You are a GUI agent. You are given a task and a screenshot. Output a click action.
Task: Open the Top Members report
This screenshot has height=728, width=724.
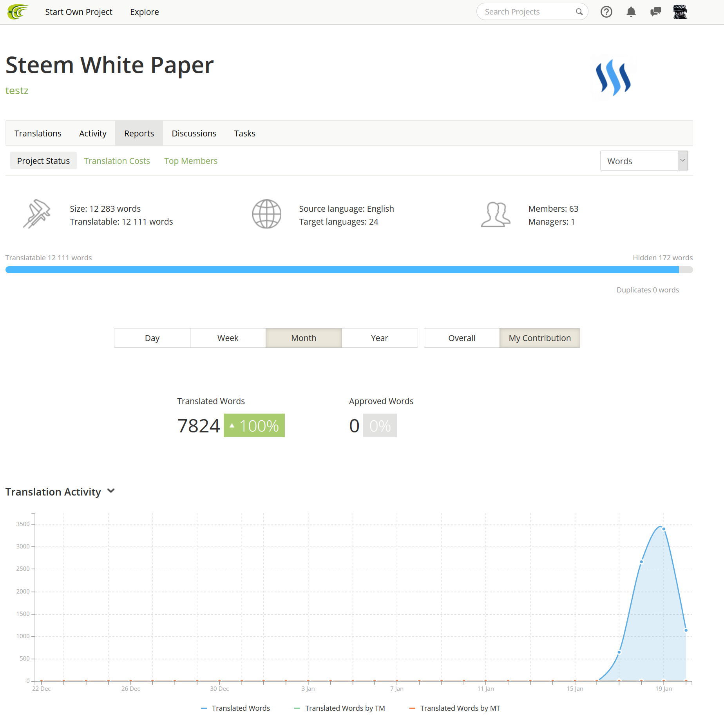point(191,161)
